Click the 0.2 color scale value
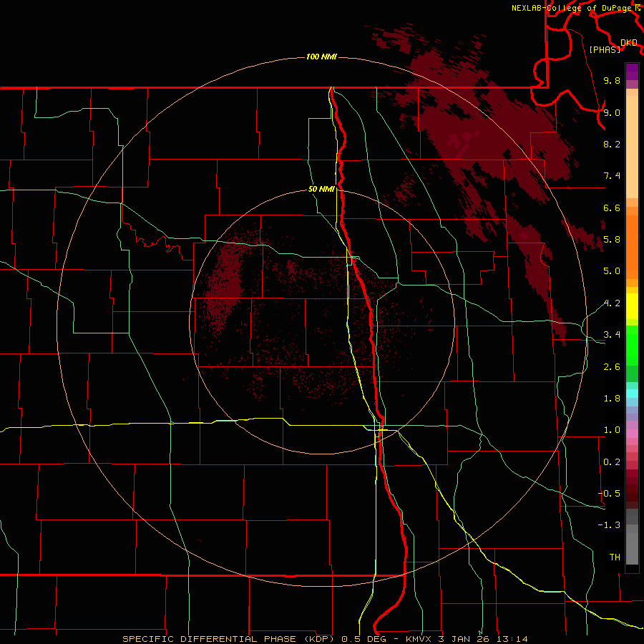This screenshot has height=644, width=644. point(612,462)
